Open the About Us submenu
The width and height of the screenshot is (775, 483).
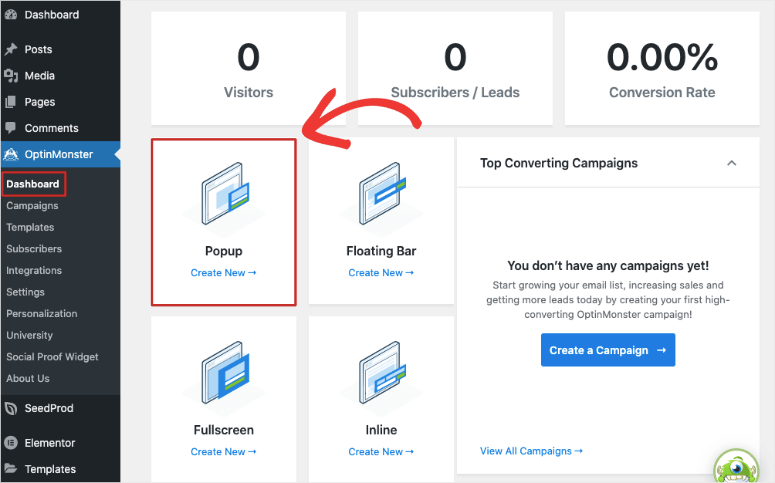28,378
